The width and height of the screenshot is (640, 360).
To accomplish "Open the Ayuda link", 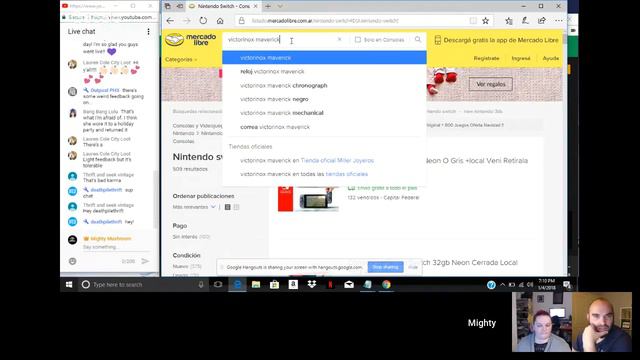I will click(551, 58).
